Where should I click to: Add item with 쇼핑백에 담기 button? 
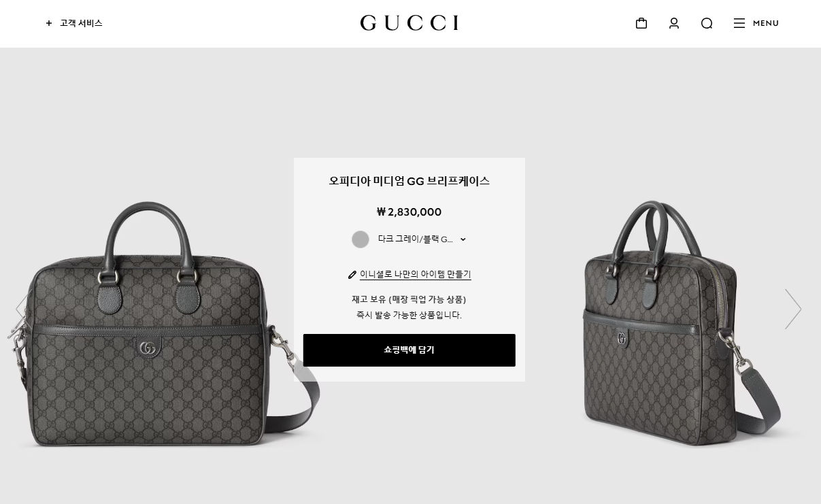pyautogui.click(x=409, y=350)
